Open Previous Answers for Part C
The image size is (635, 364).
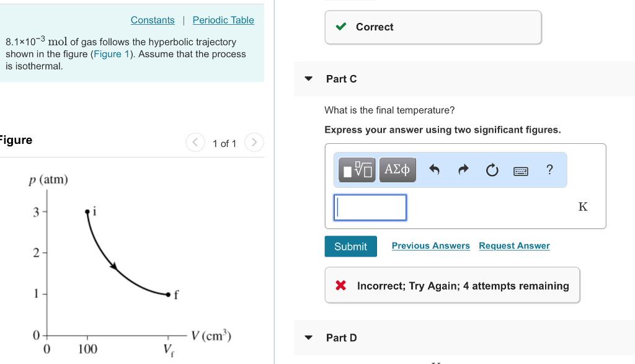point(430,246)
